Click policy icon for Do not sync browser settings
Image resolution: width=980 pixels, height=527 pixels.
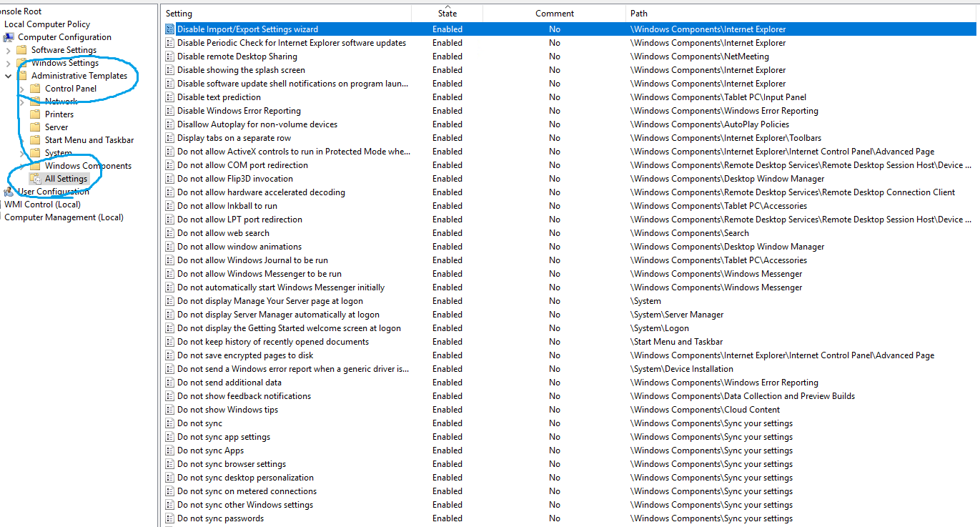tap(170, 464)
